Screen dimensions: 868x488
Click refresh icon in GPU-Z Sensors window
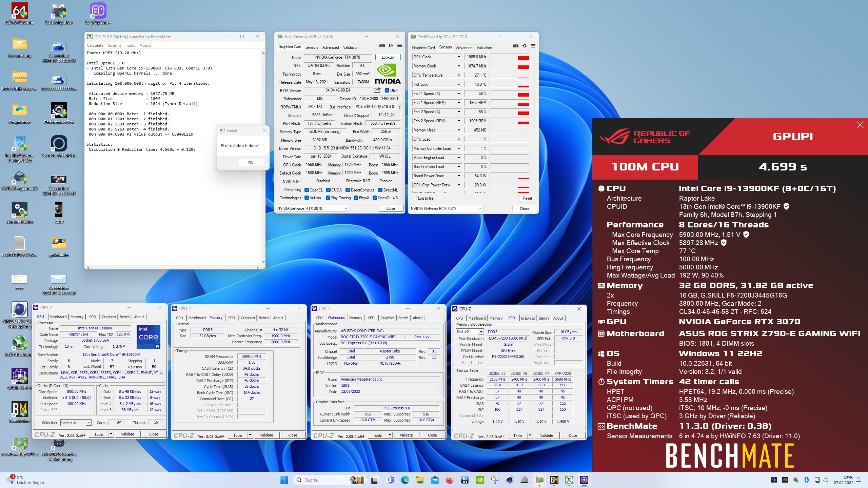(x=524, y=46)
